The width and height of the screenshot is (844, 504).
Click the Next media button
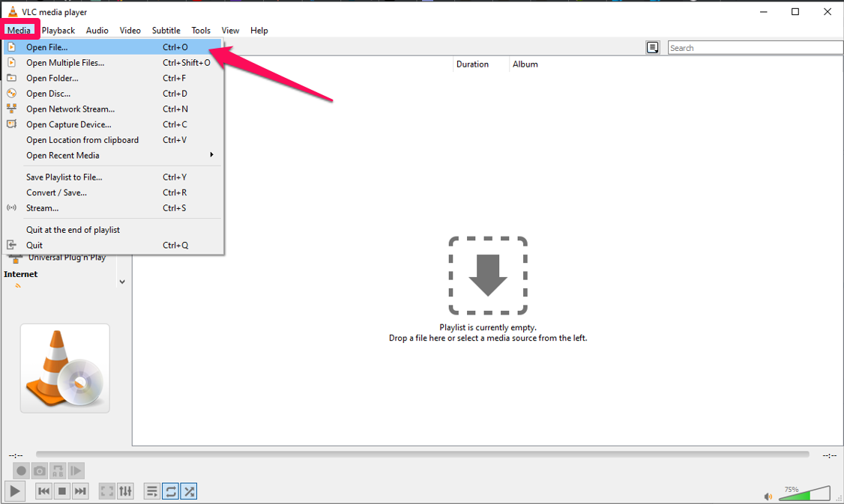(80, 491)
